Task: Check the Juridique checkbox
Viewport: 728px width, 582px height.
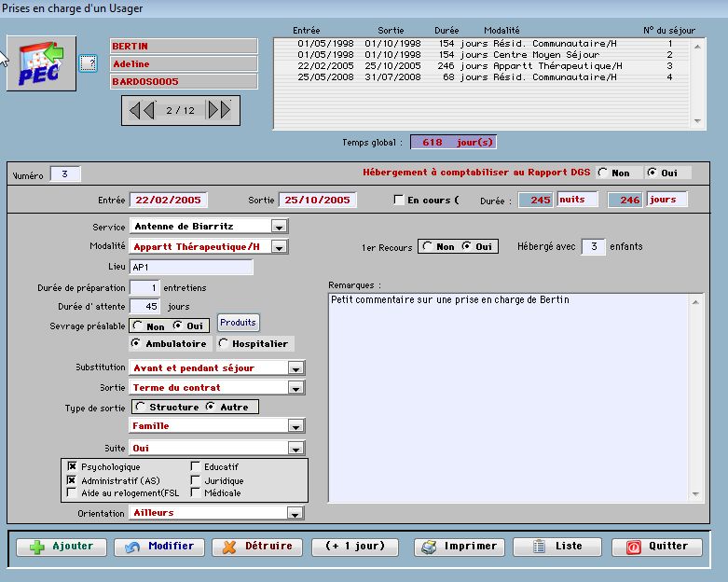Action: point(196,479)
